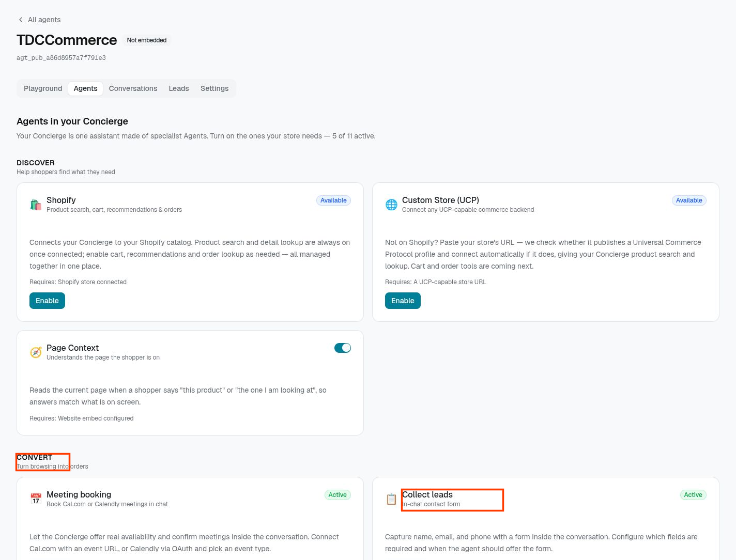This screenshot has width=736, height=560.
Task: Click the Available badge on Shopify card
Action: pos(333,200)
